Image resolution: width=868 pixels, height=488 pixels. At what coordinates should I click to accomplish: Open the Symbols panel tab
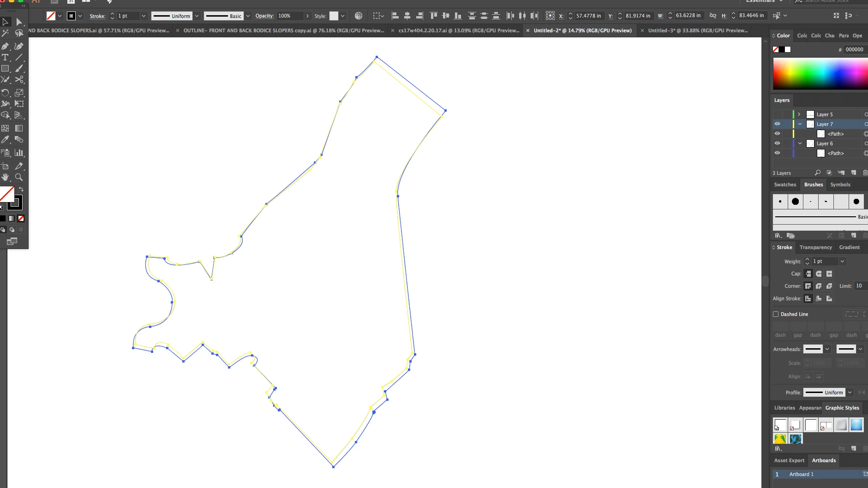[x=840, y=184]
